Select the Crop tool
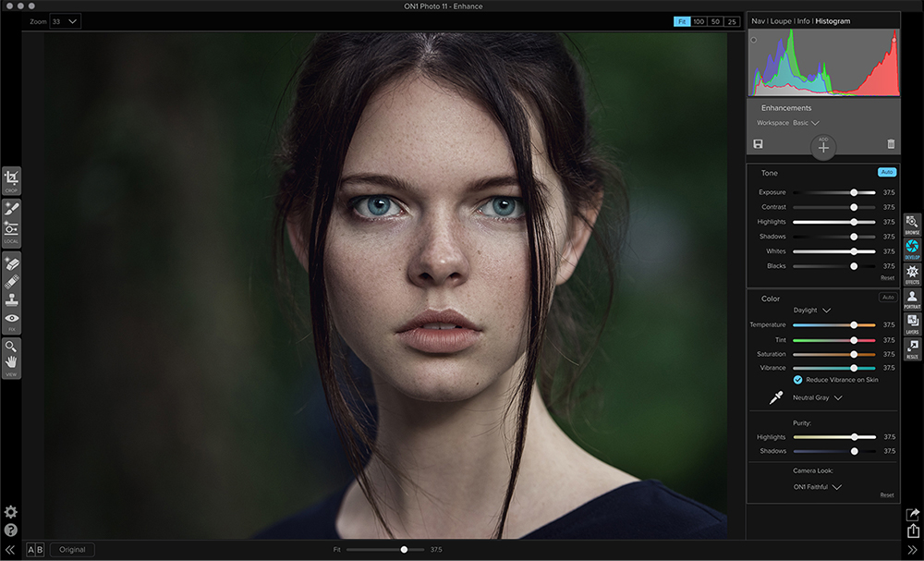Image resolution: width=924 pixels, height=561 pixels. (x=11, y=180)
